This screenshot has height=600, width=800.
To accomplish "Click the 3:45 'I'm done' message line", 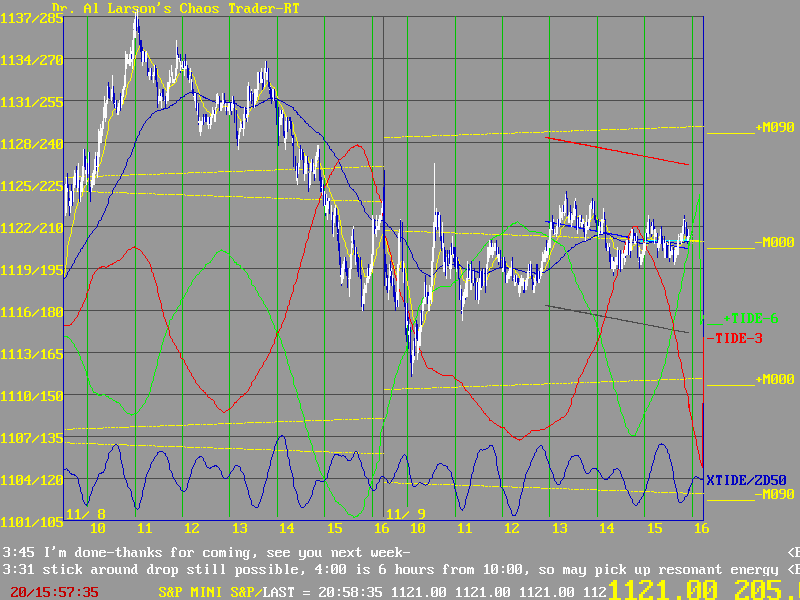I will pyautogui.click(x=206, y=552).
